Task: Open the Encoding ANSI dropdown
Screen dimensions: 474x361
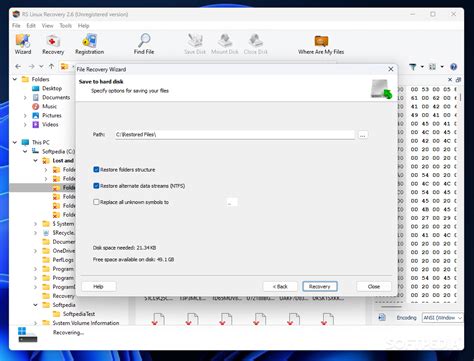Action: pos(442,318)
